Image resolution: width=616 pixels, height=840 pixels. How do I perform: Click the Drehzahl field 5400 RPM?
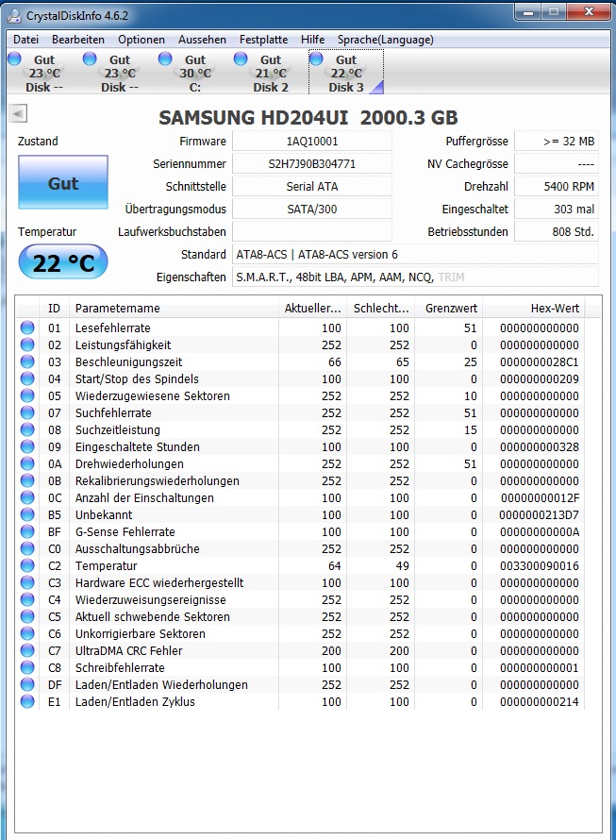[557, 187]
